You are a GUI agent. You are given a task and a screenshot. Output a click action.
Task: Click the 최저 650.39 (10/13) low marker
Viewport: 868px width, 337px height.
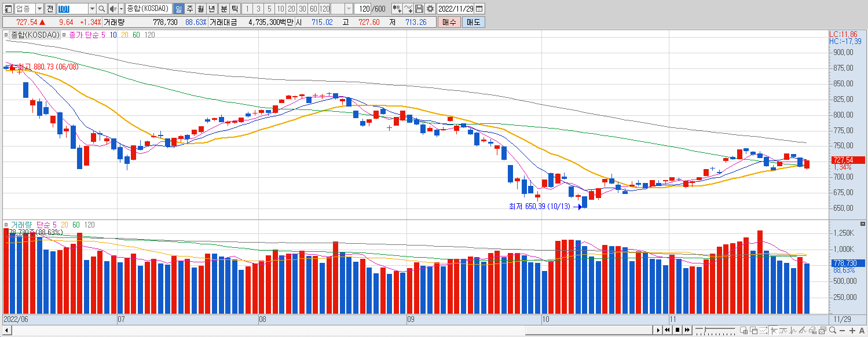(x=539, y=206)
